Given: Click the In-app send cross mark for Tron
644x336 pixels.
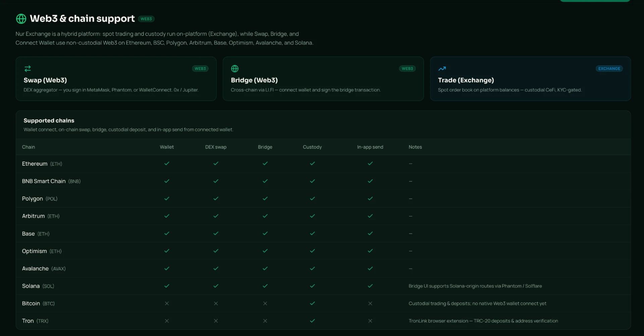Looking at the screenshot, I should click(x=370, y=321).
